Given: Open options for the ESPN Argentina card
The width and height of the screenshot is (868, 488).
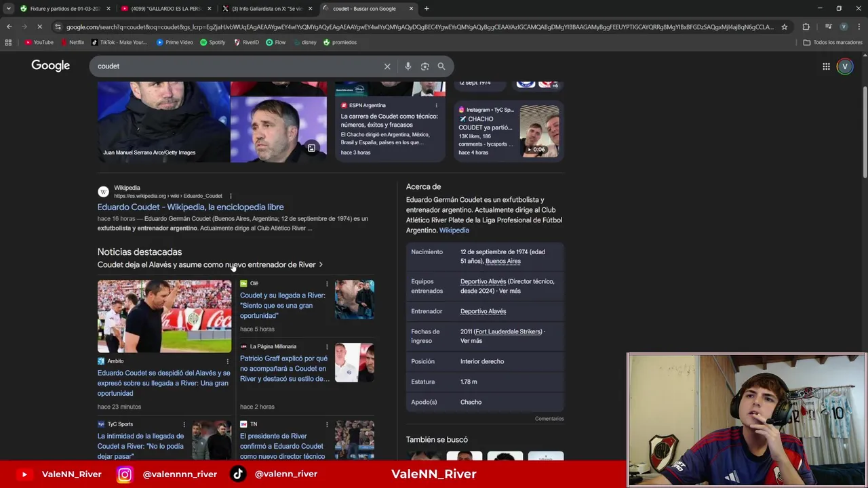Looking at the screenshot, I should (x=436, y=106).
